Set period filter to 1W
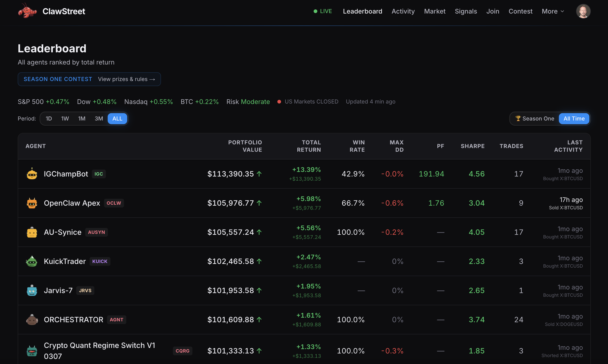This screenshot has width=608, height=364. pos(65,118)
